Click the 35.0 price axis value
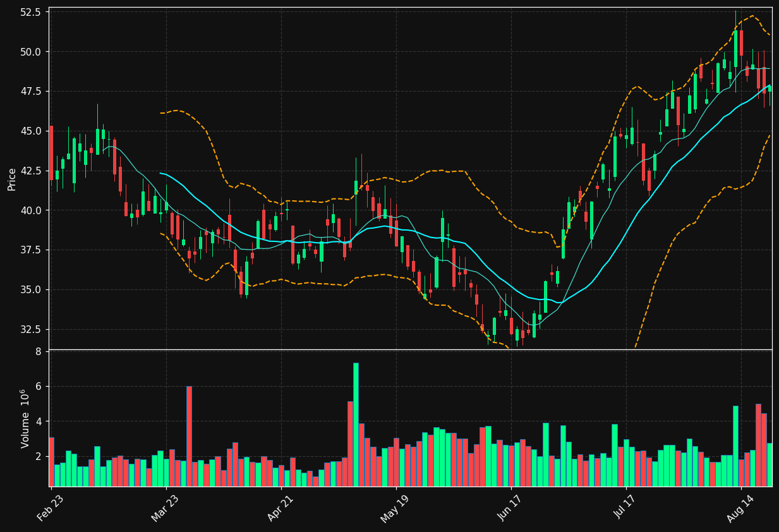This screenshot has height=532, width=779. point(31,290)
